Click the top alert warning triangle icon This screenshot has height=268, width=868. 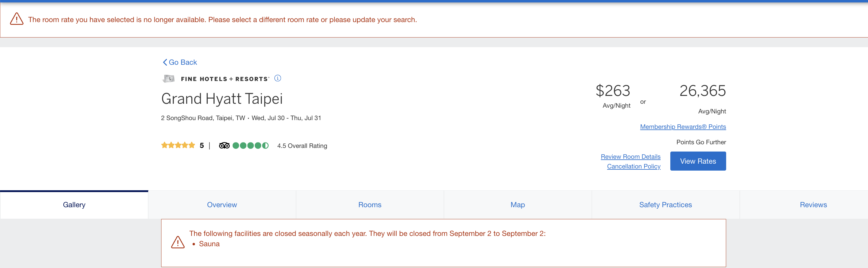(x=17, y=19)
